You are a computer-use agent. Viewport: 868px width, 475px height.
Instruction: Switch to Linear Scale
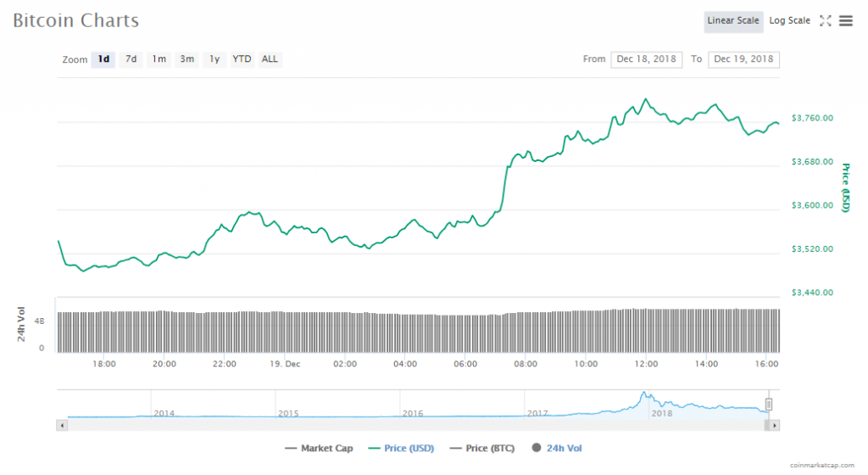[x=733, y=21]
